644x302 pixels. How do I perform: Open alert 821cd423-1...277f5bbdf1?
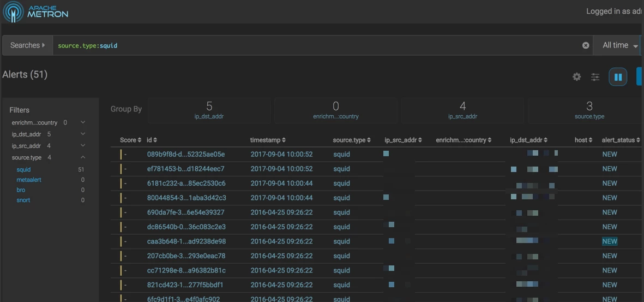pos(185,285)
